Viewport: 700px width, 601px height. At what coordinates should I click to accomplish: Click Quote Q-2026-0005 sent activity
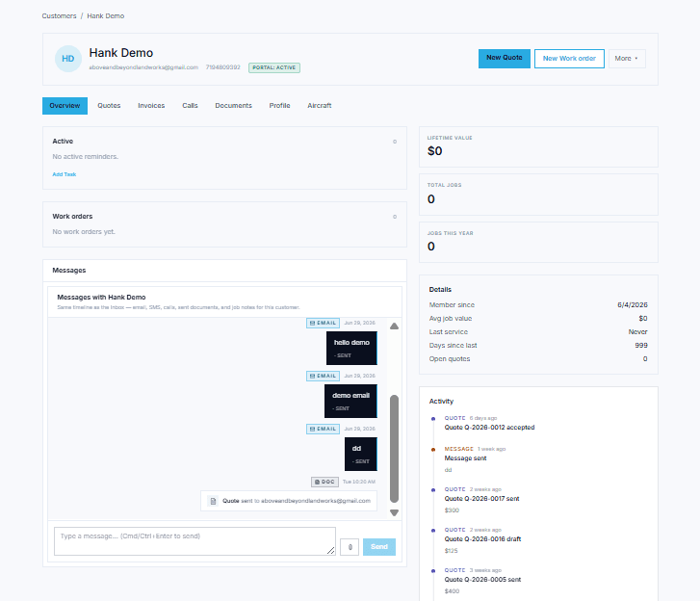[482, 580]
